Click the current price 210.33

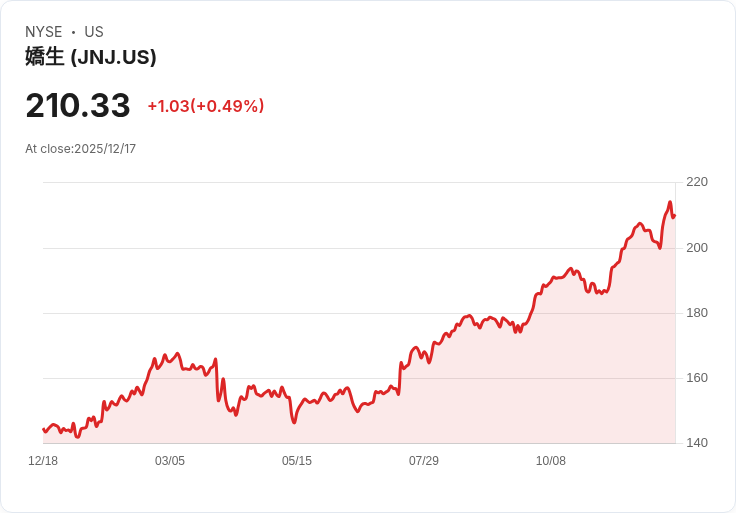pyautogui.click(x=78, y=106)
